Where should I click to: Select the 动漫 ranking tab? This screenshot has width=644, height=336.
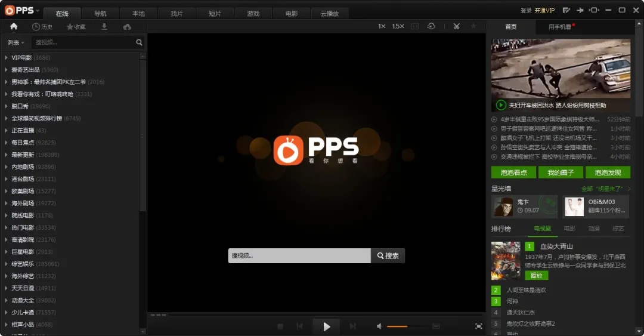[x=594, y=229]
